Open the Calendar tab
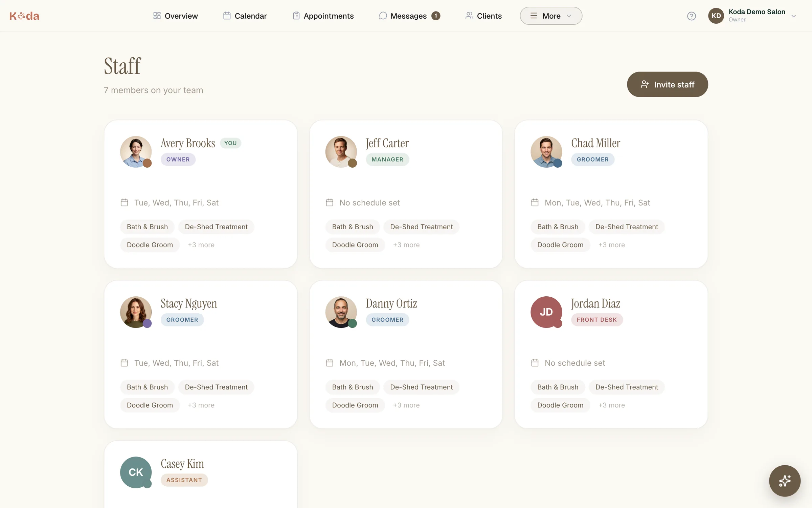The height and width of the screenshot is (508, 812). [x=245, y=16]
